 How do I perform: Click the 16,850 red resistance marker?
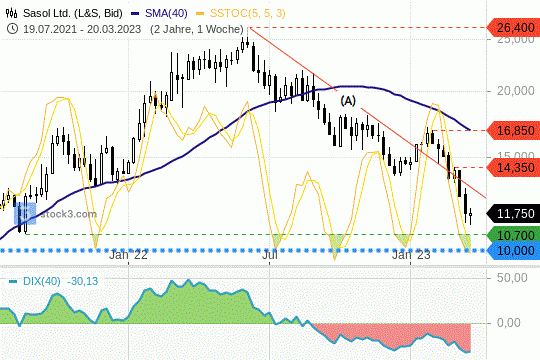point(513,131)
